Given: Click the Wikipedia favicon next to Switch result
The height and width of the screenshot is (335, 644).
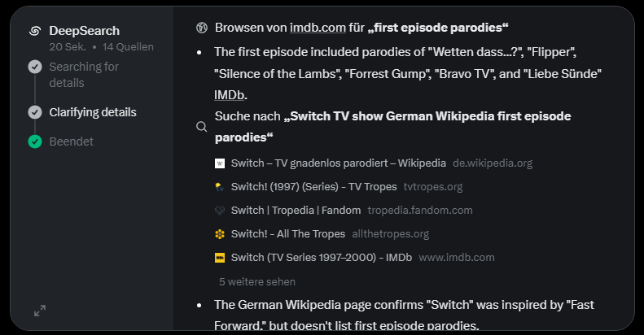Looking at the screenshot, I should (220, 163).
